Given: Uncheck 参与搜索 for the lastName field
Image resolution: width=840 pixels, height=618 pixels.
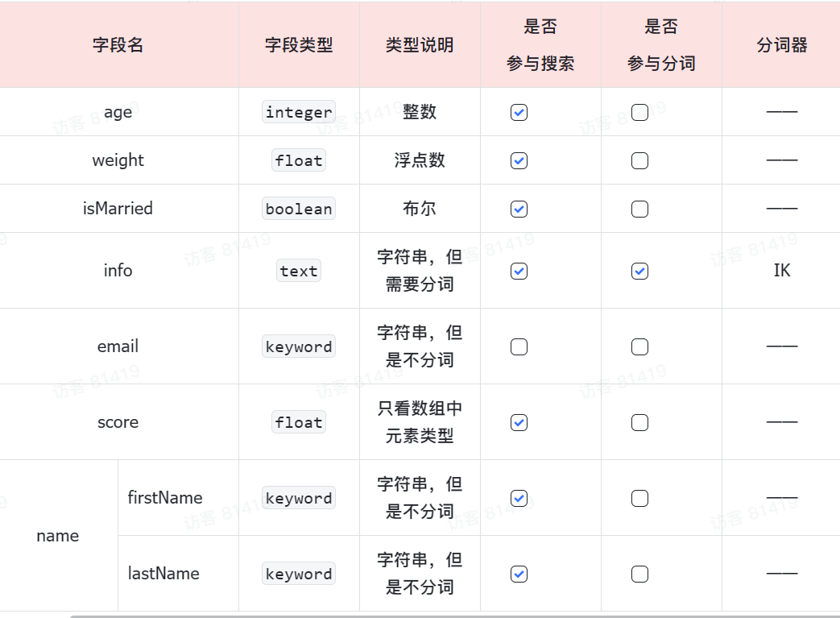Looking at the screenshot, I should coord(519,574).
